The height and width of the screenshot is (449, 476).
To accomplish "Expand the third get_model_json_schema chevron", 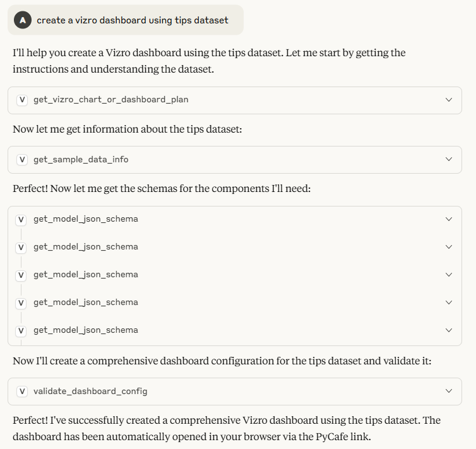I will coord(449,275).
